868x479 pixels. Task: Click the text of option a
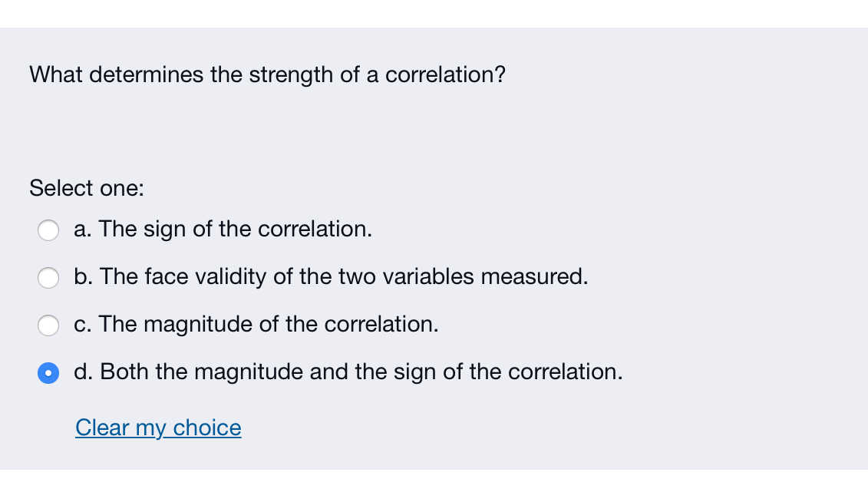[223, 229]
